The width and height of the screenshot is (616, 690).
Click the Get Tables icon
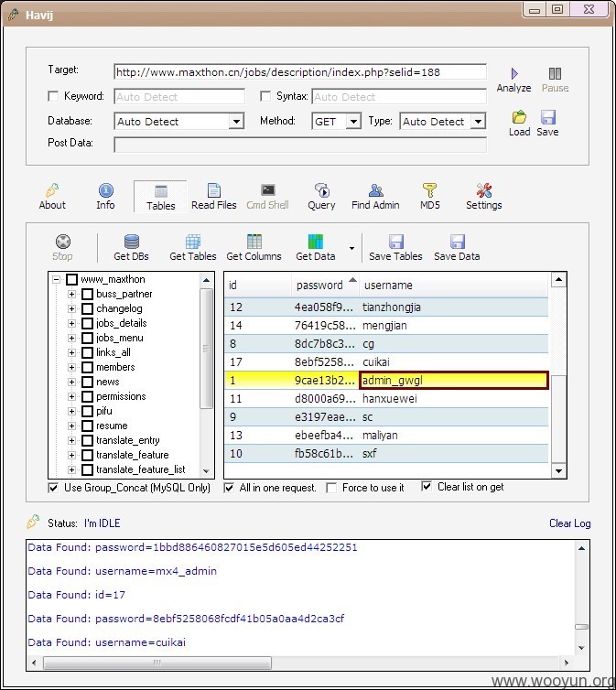pos(193,242)
